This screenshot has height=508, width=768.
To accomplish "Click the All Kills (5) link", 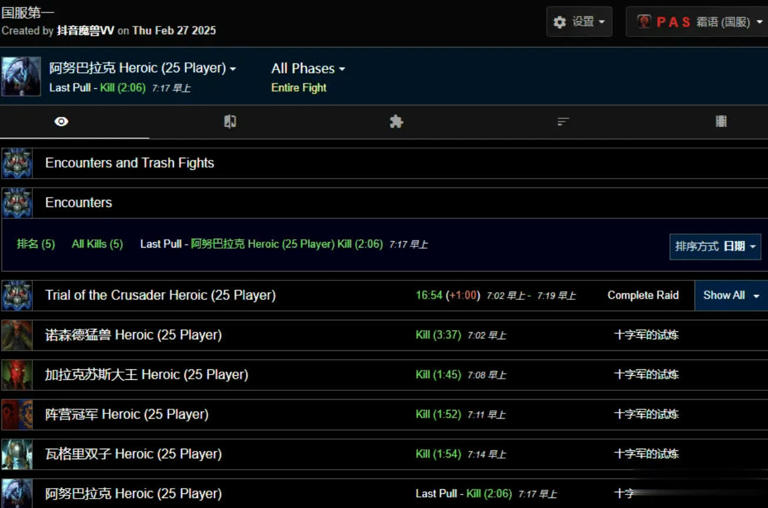I will (x=97, y=244).
